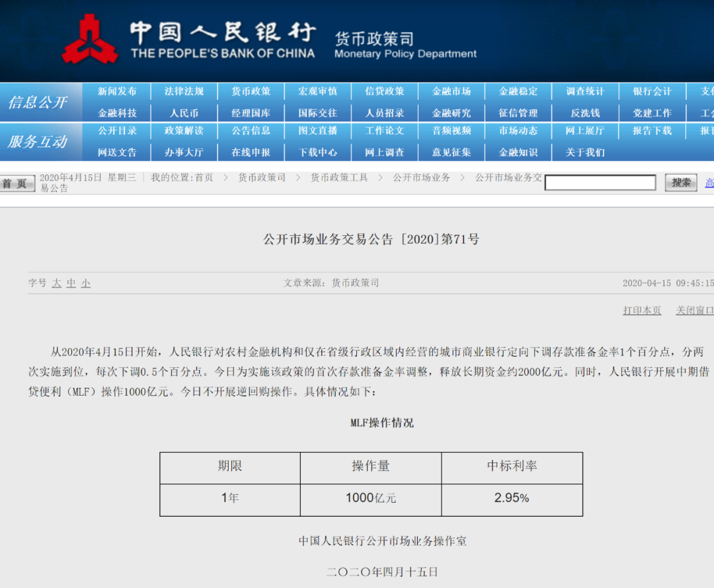Open 图文直播 link

[x=318, y=131]
